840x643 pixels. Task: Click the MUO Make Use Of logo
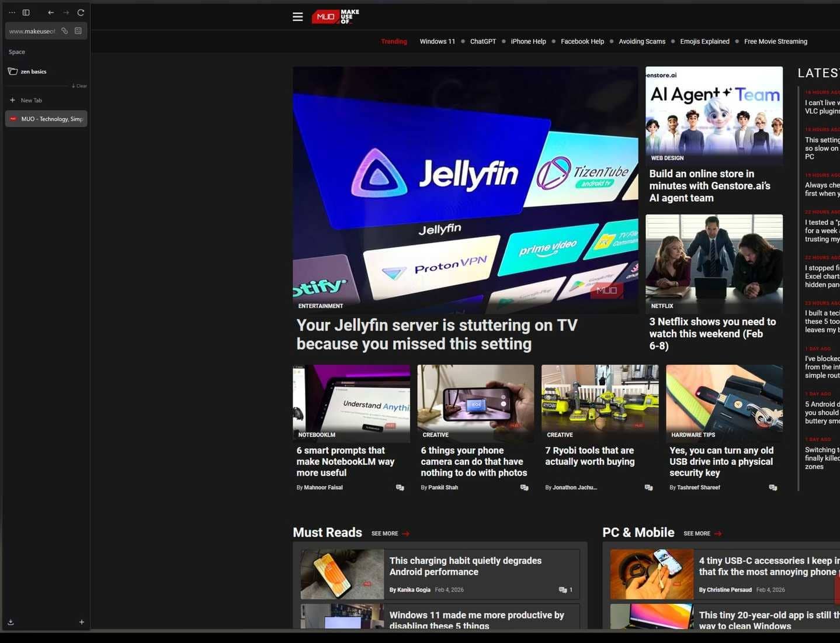(x=335, y=16)
